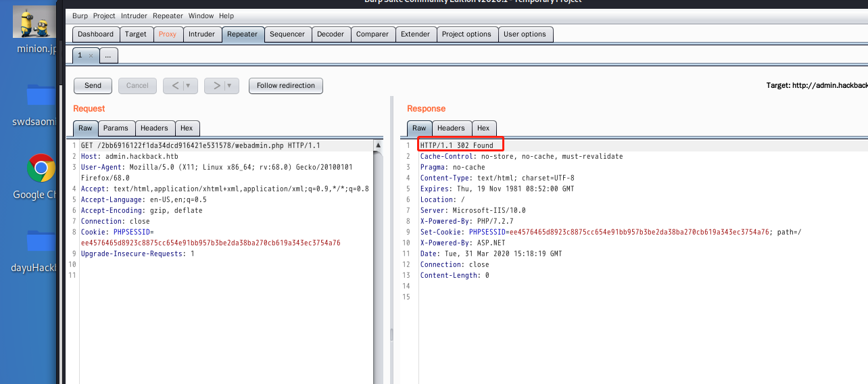Click the GET webadmin.php request line
The image size is (868, 384).
click(201, 145)
